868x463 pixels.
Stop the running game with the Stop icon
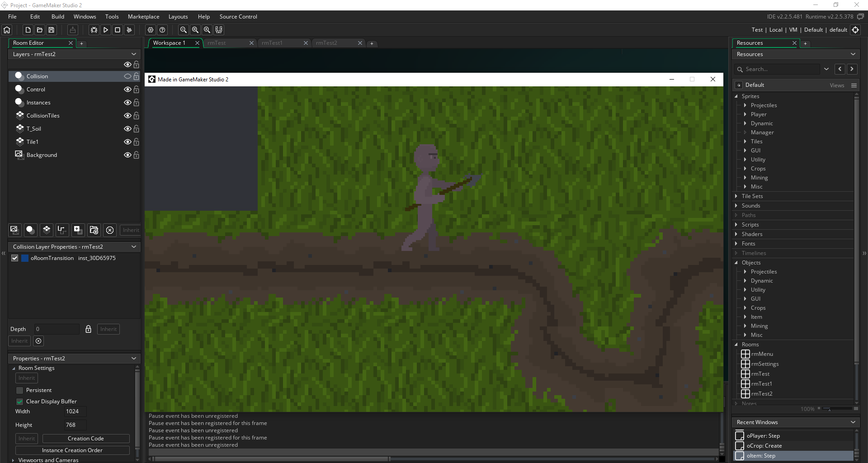(118, 30)
